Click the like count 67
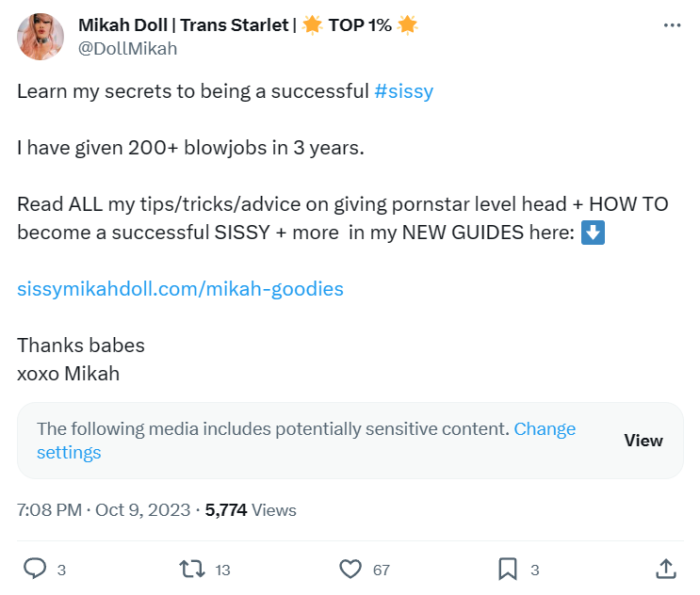This screenshot has height=595, width=700. 382,570
